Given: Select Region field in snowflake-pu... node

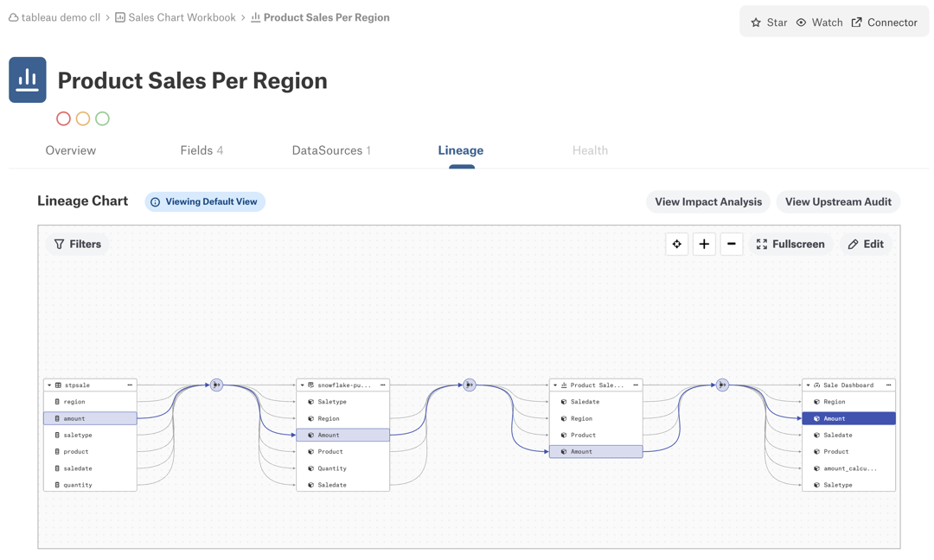Looking at the screenshot, I should coord(343,418).
